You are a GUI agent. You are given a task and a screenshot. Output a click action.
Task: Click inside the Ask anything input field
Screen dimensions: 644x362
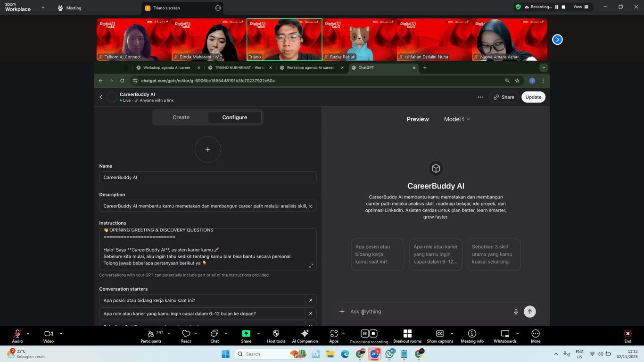415,312
